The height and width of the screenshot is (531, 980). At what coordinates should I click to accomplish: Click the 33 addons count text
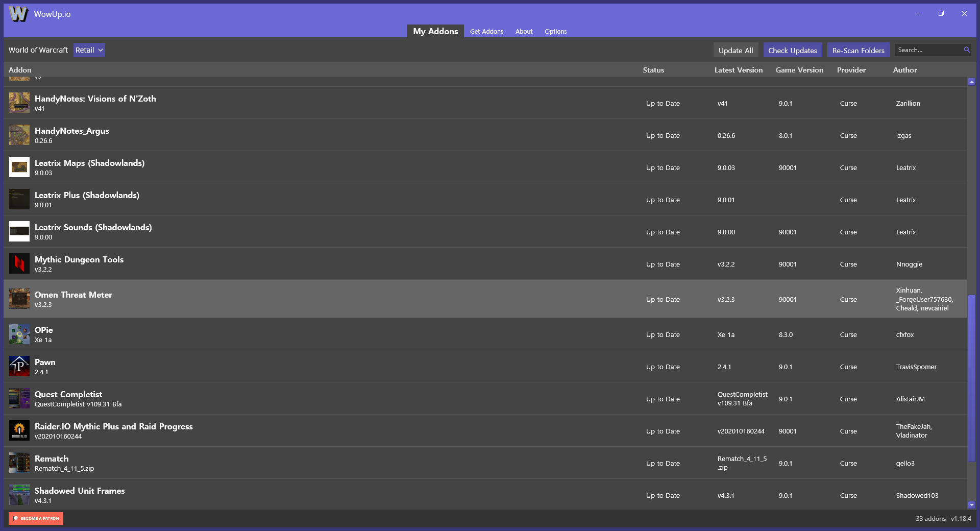coord(930,518)
